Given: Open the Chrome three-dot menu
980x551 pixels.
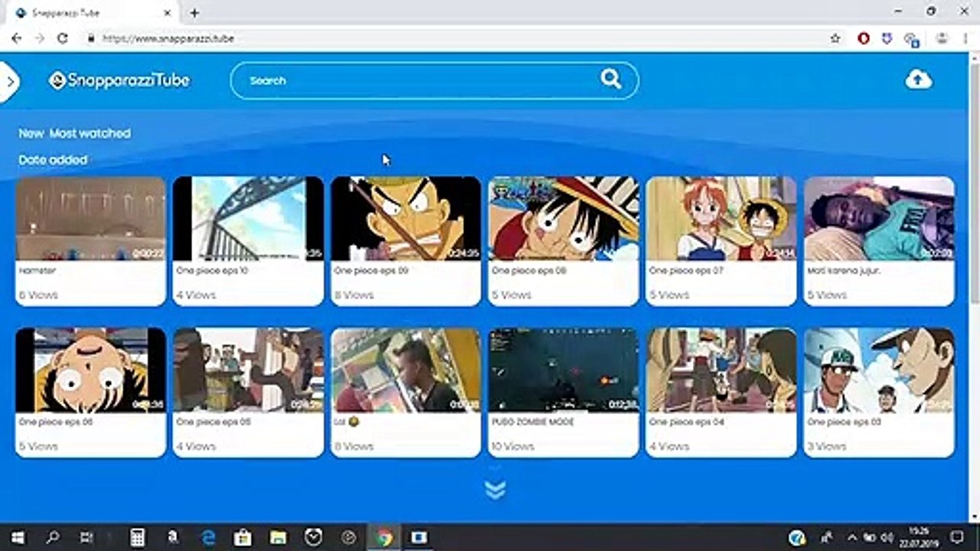Looking at the screenshot, I should [965, 38].
